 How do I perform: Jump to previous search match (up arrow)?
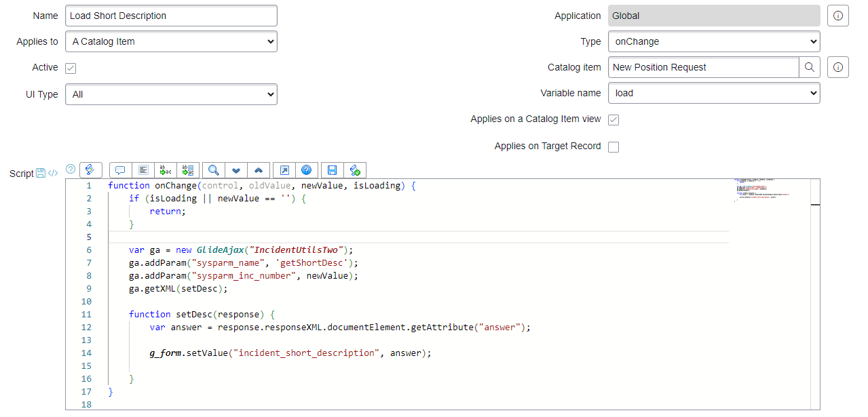pyautogui.click(x=259, y=170)
